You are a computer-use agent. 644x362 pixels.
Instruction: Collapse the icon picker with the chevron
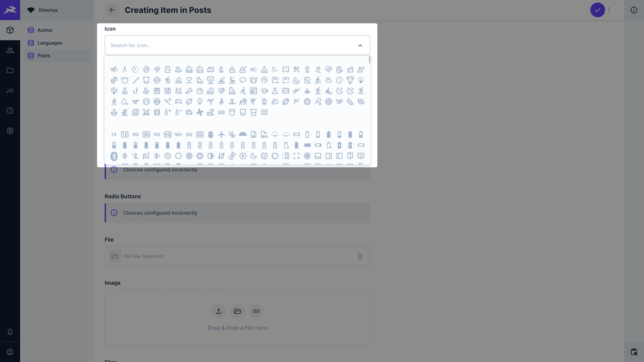360,45
